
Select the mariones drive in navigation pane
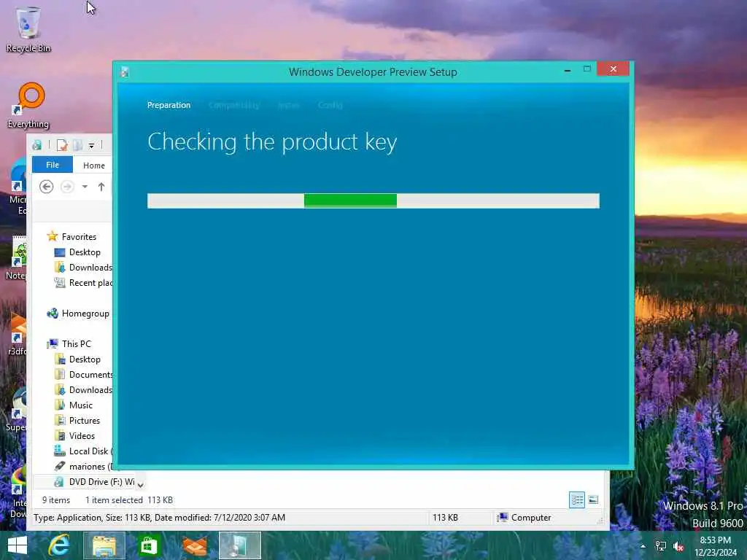coord(83,466)
